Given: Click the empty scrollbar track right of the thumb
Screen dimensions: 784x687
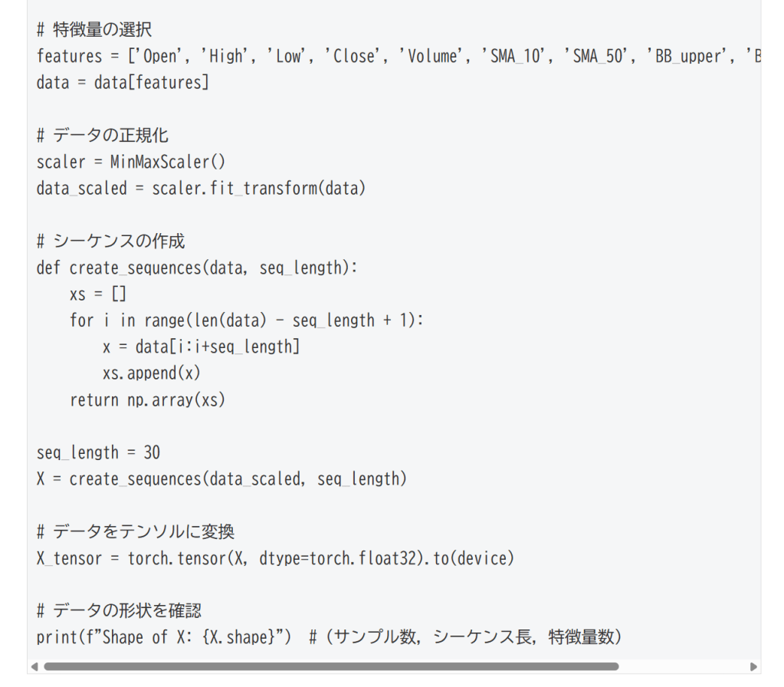Looking at the screenshot, I should click(x=682, y=666).
